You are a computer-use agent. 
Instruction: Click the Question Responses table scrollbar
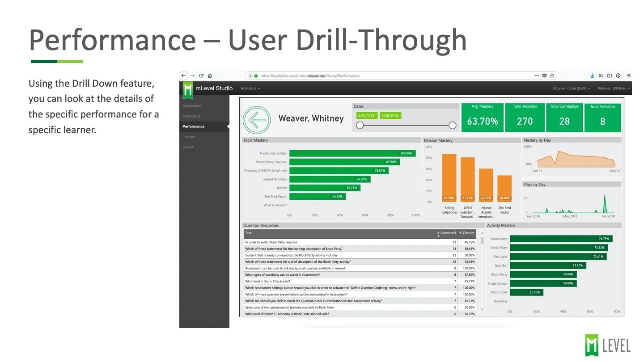click(x=482, y=240)
